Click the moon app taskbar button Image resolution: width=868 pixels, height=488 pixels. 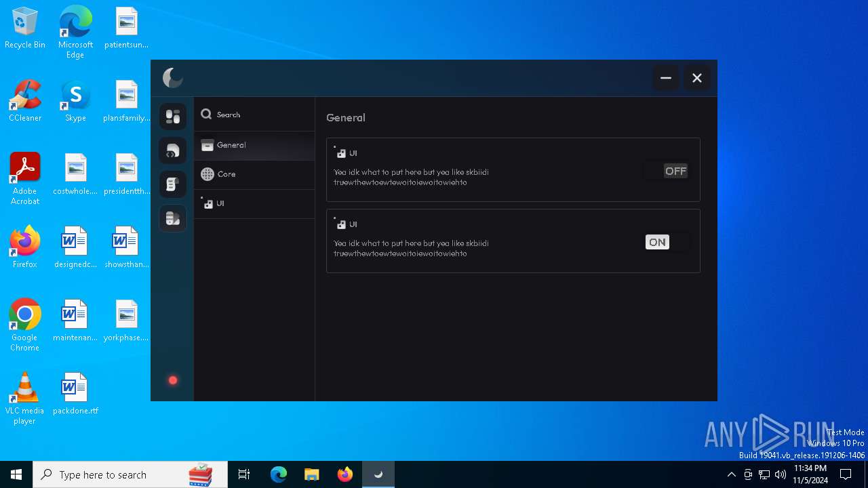(378, 474)
